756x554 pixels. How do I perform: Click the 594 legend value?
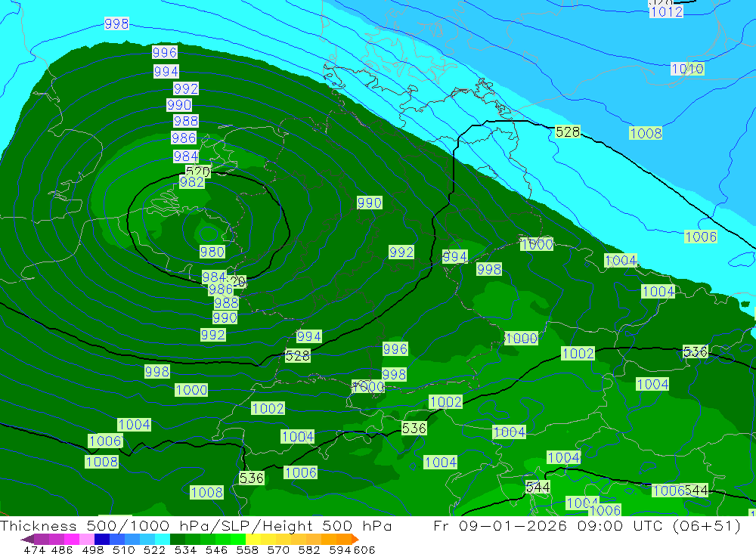pyautogui.click(x=340, y=550)
